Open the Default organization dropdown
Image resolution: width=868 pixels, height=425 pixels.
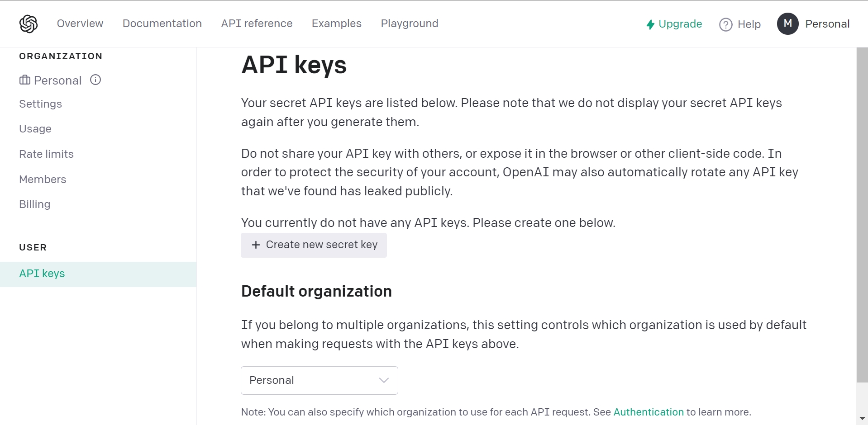point(319,380)
